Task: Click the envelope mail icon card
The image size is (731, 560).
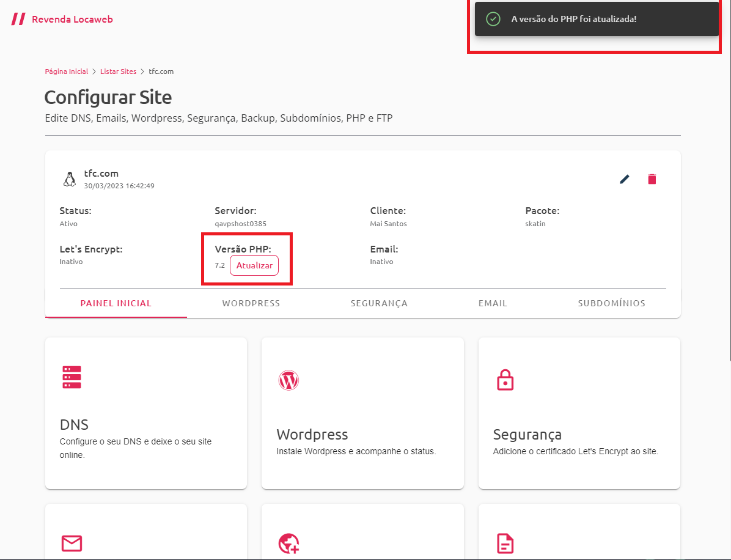Action: click(72, 543)
